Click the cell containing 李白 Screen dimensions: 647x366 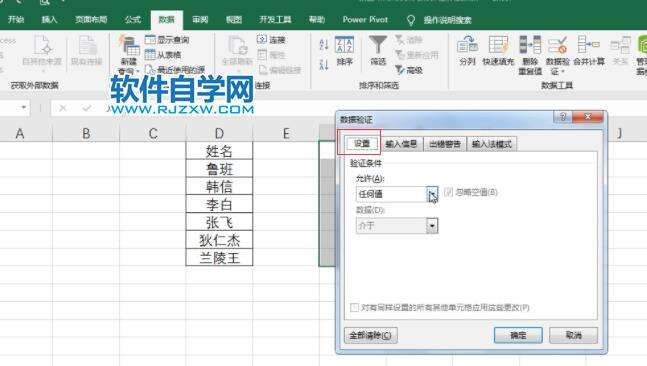219,204
